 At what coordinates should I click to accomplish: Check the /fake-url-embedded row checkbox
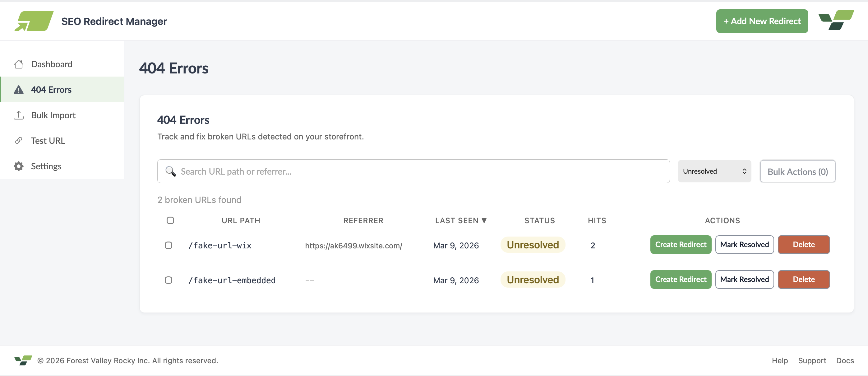coord(169,280)
